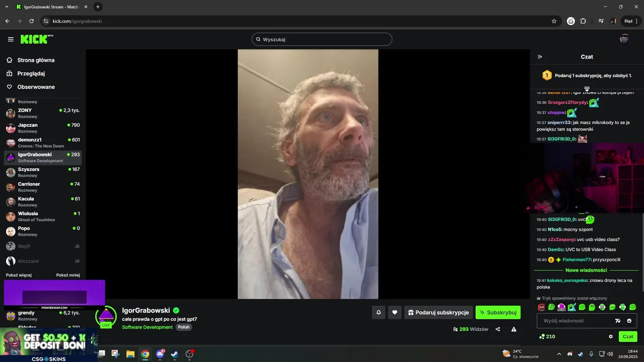Screen dimensions: 644x362
Task: Insert the last green smiling emote in row
Action: (632, 307)
